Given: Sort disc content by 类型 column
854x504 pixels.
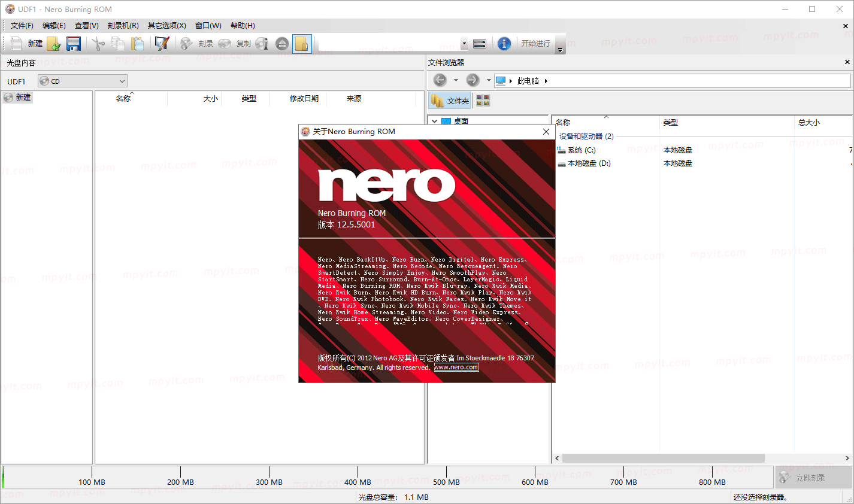Looking at the screenshot, I should (x=246, y=98).
